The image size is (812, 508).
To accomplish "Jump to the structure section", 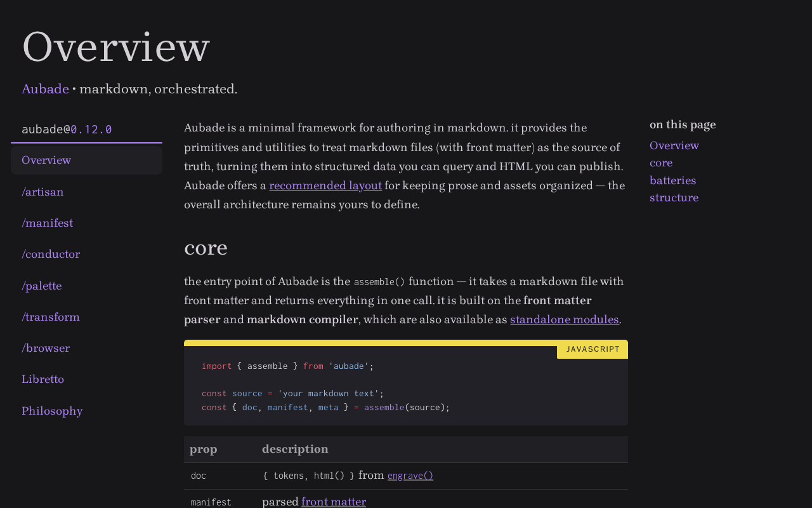I will point(674,197).
